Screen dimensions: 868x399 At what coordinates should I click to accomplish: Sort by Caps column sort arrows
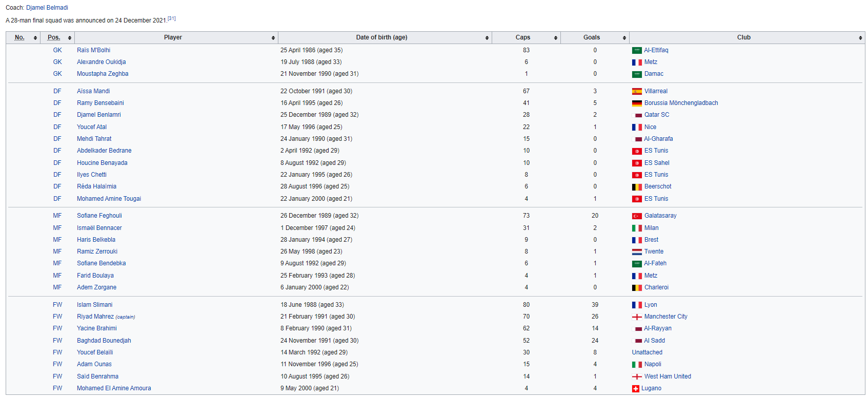tap(556, 38)
